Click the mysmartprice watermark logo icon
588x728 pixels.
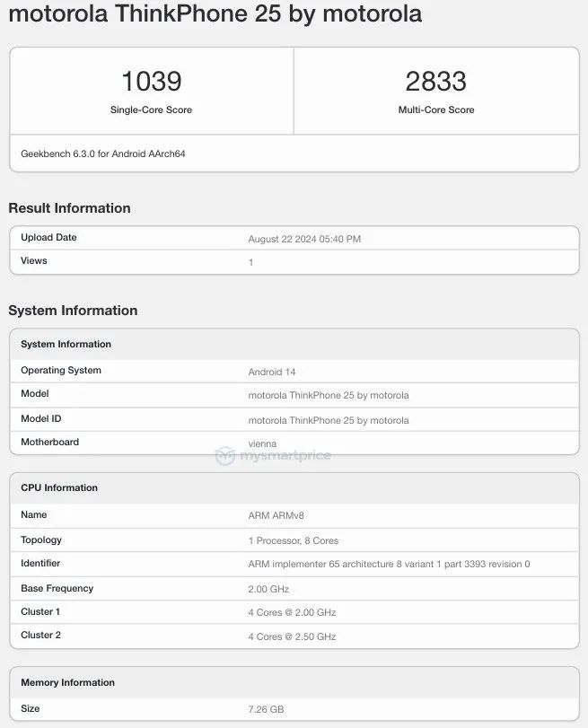(224, 456)
